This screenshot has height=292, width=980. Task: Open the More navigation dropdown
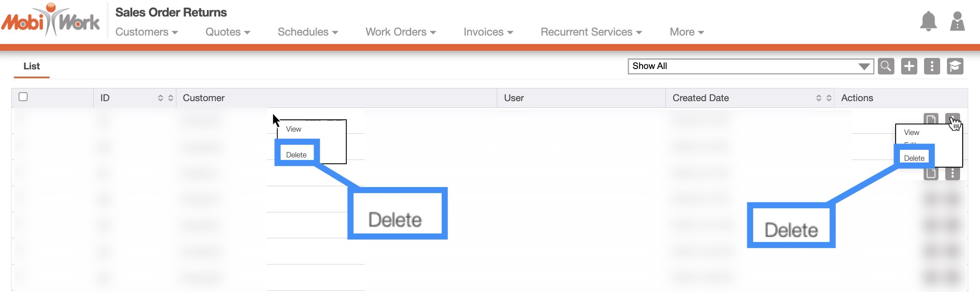687,32
